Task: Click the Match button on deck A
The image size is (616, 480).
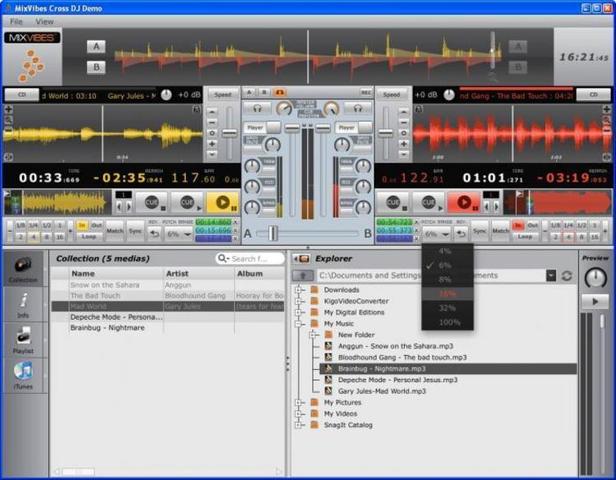Action: 115,231
